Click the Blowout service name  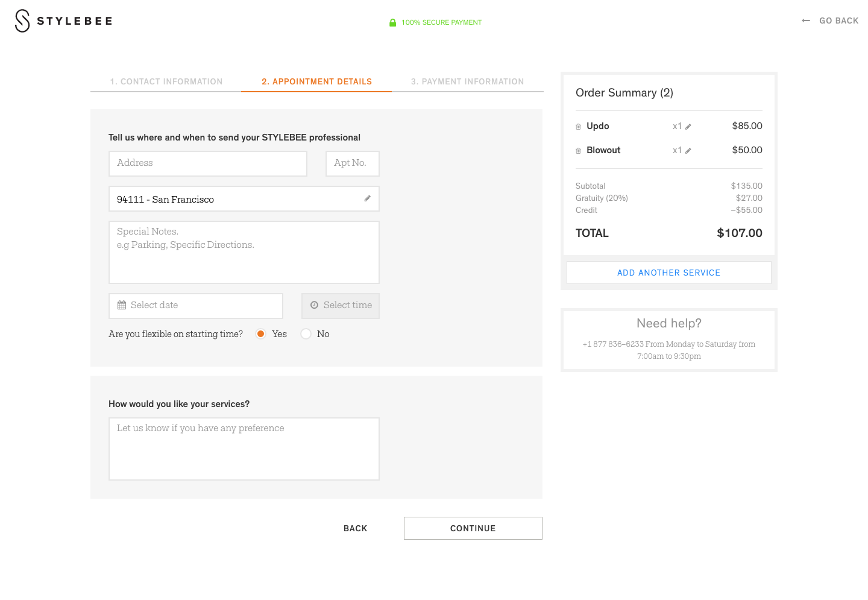click(x=603, y=150)
